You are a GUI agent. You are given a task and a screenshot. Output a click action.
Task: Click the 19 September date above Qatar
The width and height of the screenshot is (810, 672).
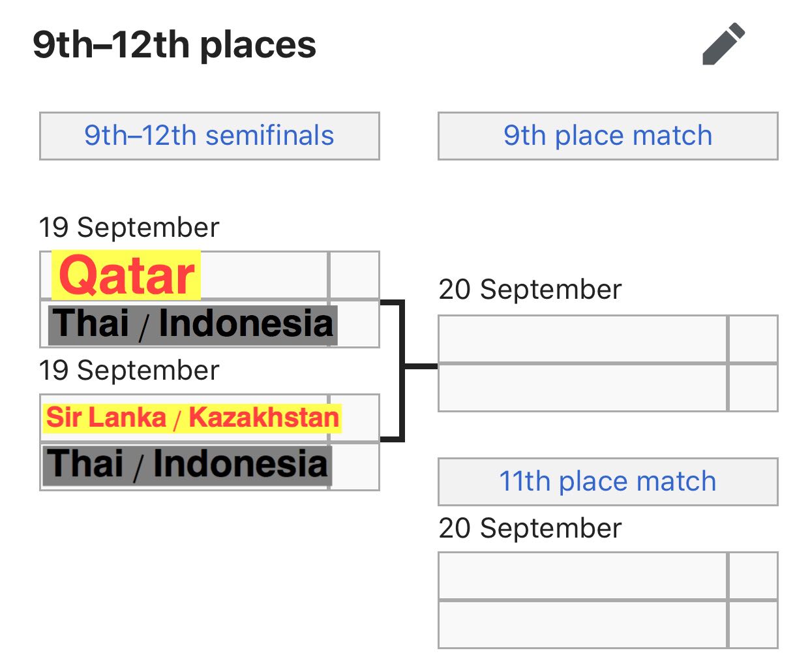pyautogui.click(x=129, y=228)
